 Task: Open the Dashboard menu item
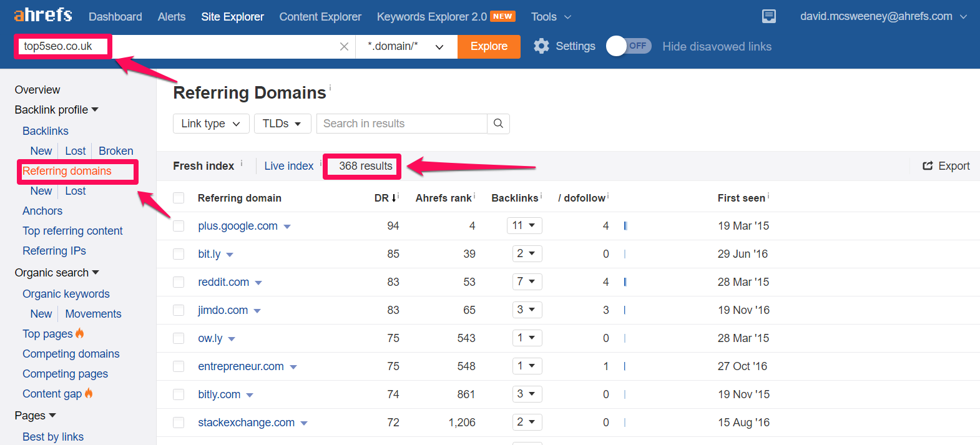[115, 17]
